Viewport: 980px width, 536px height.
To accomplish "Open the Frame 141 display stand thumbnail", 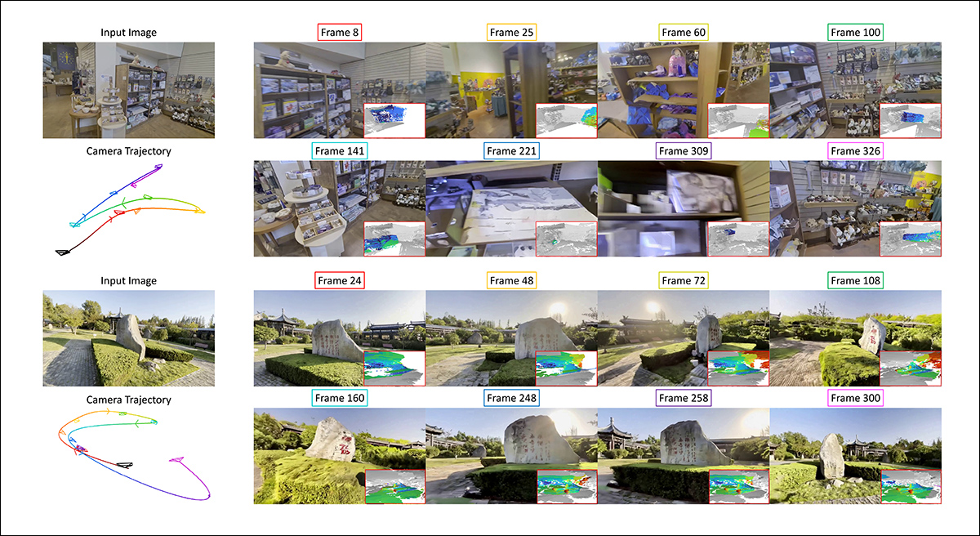I will tap(340, 208).
